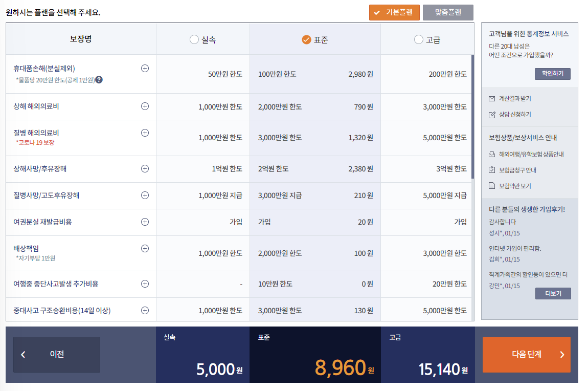Select the 표준 plan radio button
This screenshot has height=391, width=588.
tap(306, 39)
